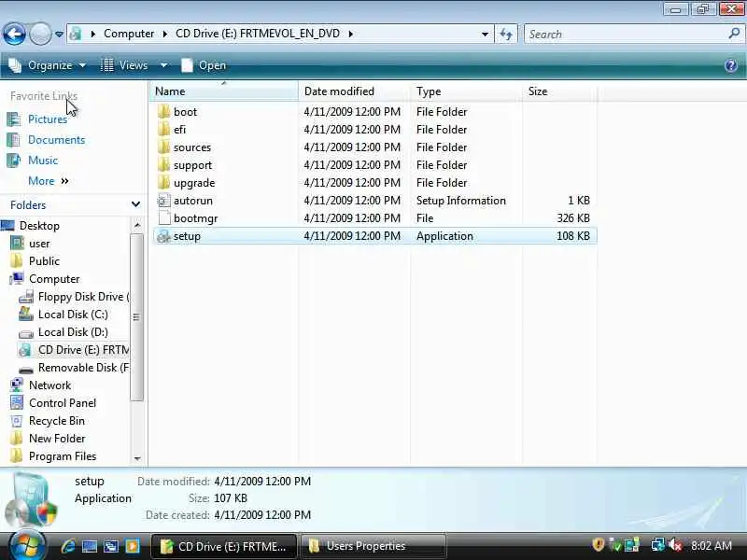The image size is (747, 560).
Task: Select Public folder in the tree
Action: pyautogui.click(x=44, y=261)
